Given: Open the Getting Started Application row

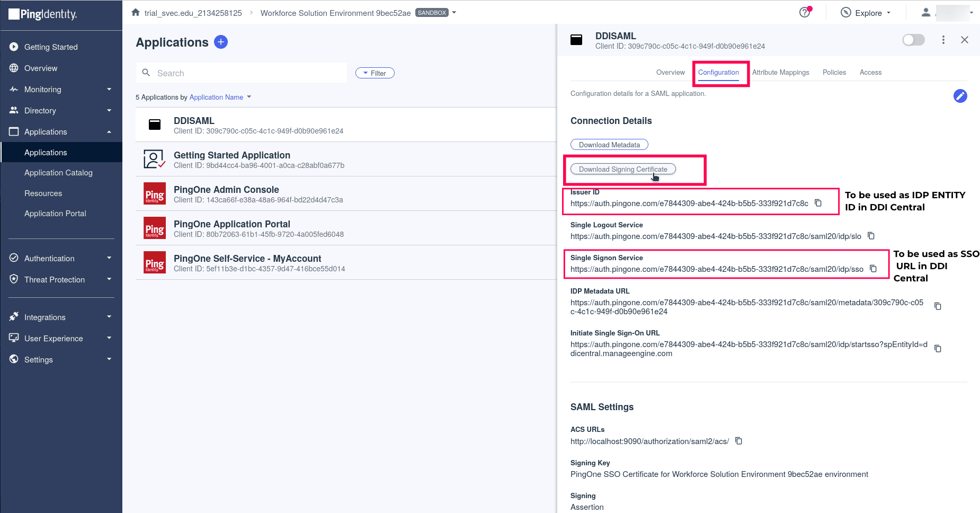Looking at the screenshot, I should coord(346,159).
